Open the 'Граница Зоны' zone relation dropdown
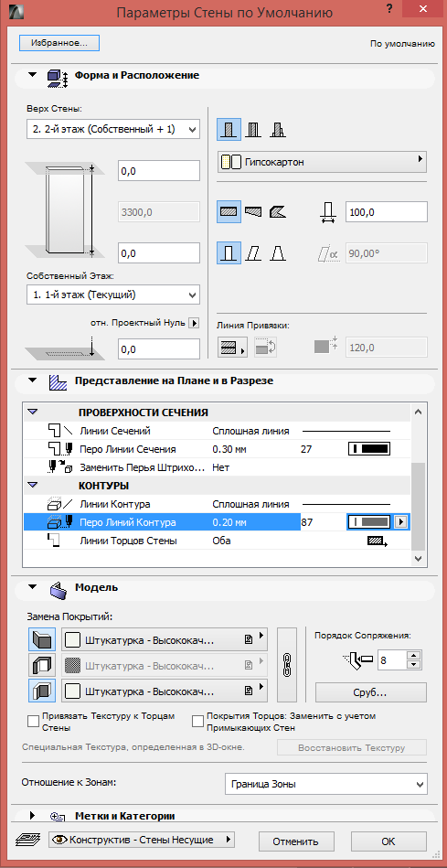This screenshot has width=447, height=868. tap(326, 785)
